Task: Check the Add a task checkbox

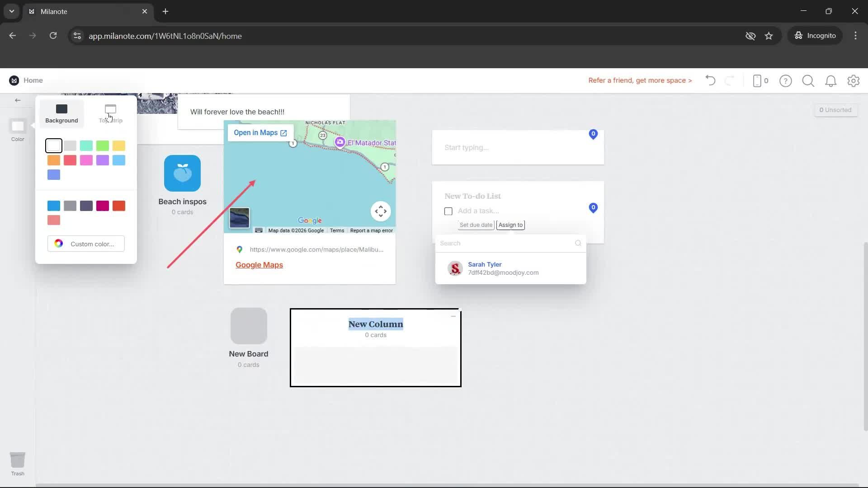Action: [448, 211]
